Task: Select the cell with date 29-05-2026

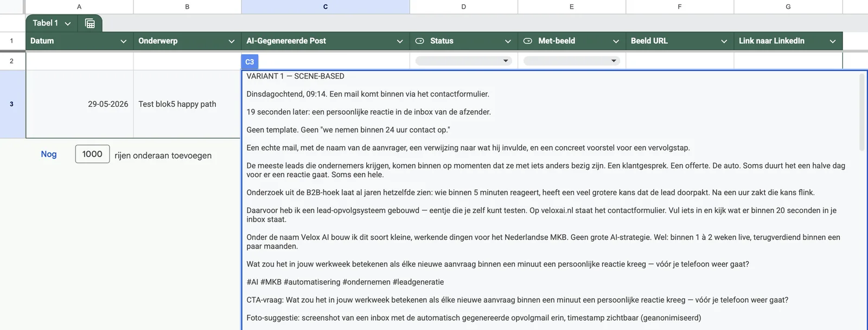Action: coord(79,104)
